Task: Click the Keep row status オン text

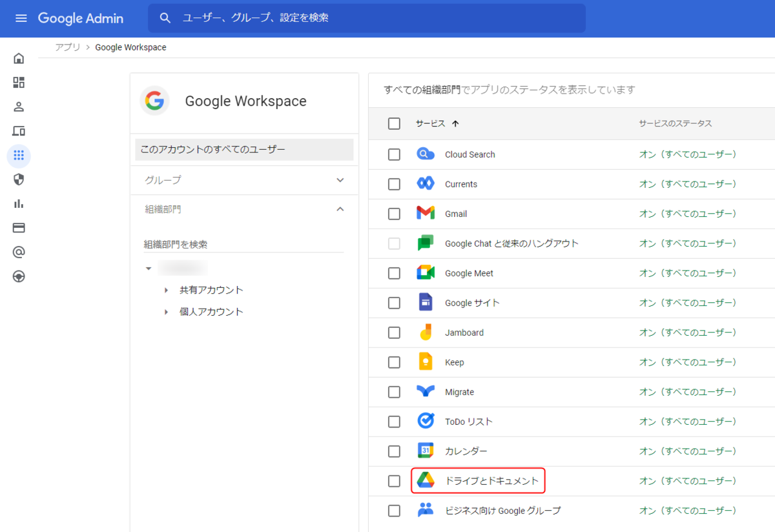Action: click(688, 362)
